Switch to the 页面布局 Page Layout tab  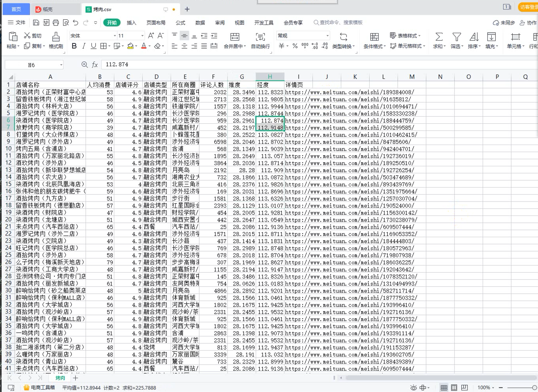pyautogui.click(x=156, y=23)
